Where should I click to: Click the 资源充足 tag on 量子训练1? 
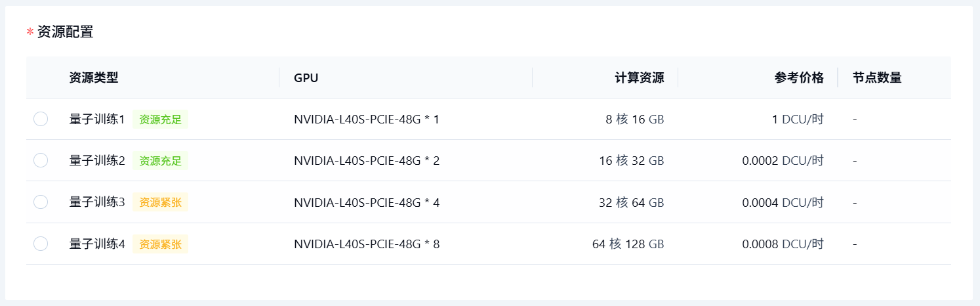160,120
